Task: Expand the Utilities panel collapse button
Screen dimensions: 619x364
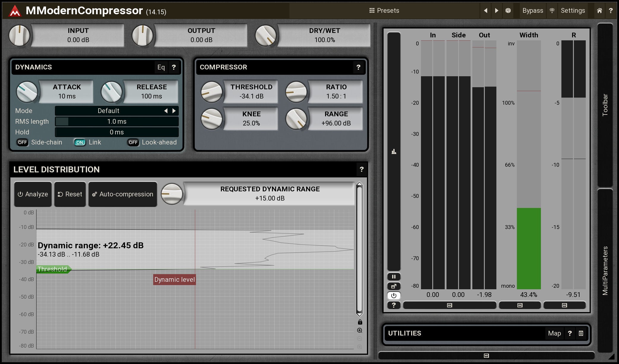Action: 581,333
